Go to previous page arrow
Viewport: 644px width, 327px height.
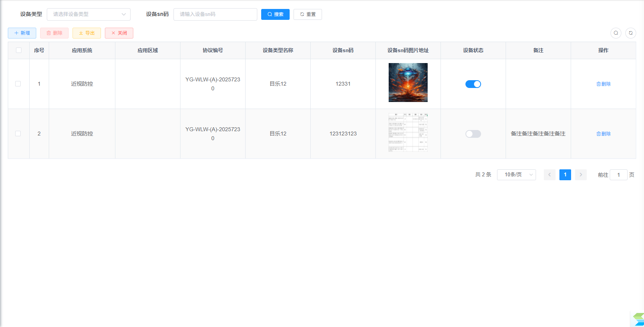pos(550,175)
